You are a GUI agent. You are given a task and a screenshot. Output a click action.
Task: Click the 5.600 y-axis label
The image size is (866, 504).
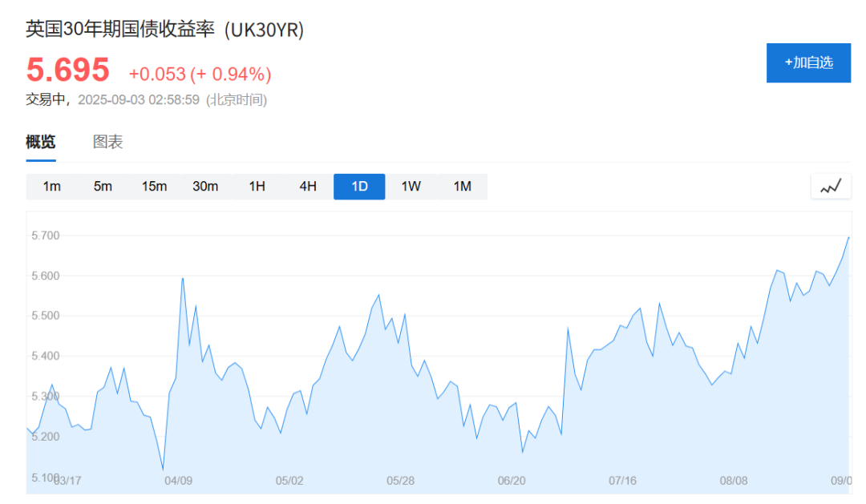pos(45,276)
